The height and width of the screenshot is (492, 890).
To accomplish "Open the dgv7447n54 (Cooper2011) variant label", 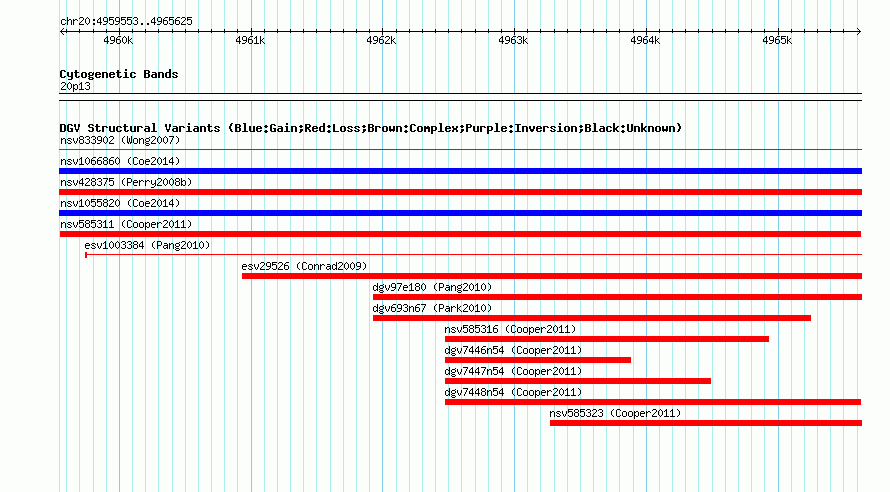I will [x=513, y=371].
